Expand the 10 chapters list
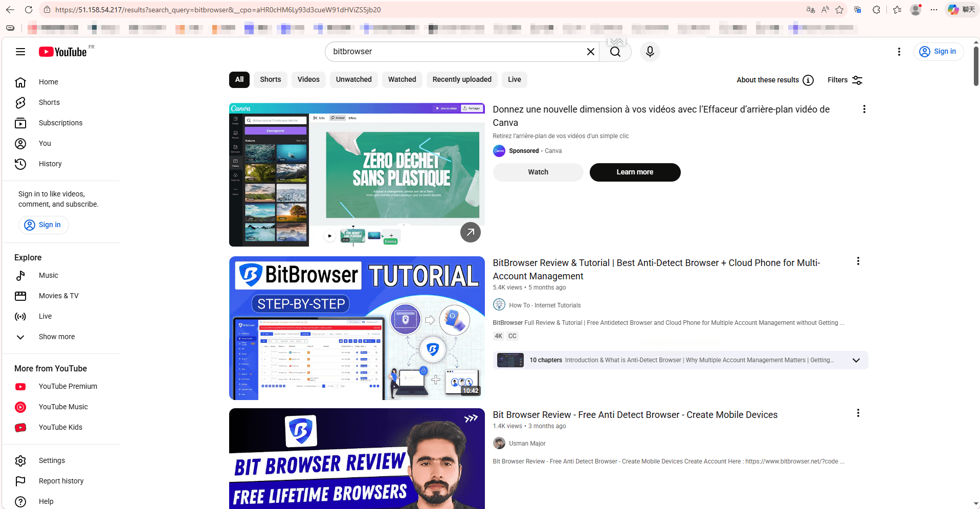 (x=856, y=360)
